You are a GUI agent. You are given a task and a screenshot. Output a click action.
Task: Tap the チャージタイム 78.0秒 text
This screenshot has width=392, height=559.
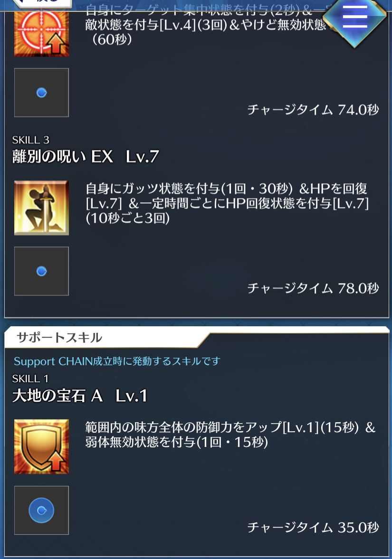[313, 288]
